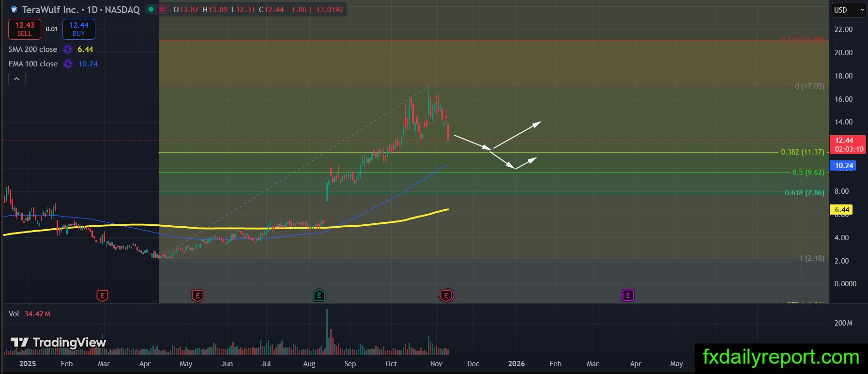Select the 1 (2.18) Fibonacci level label
The image size is (868, 374).
point(811,259)
